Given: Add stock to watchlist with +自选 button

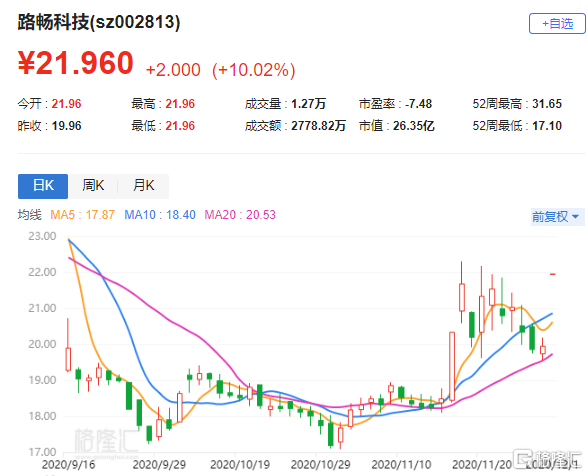Looking at the screenshot, I should 557,24.
